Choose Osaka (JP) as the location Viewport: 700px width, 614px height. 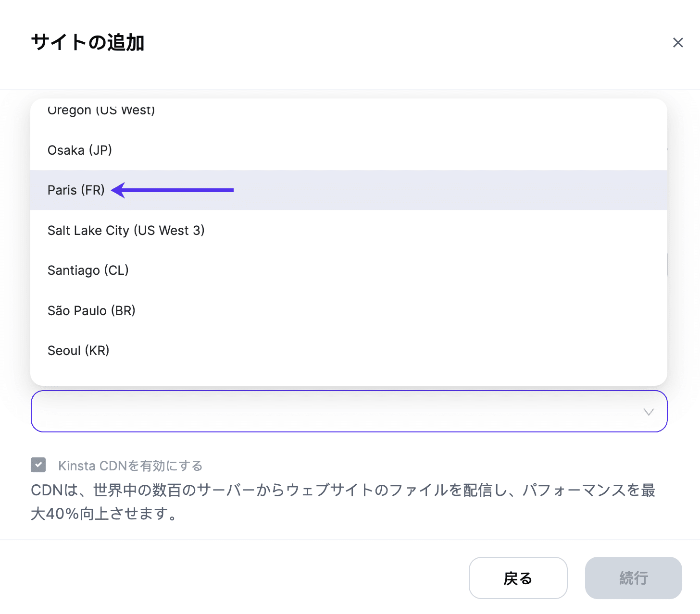tap(79, 150)
